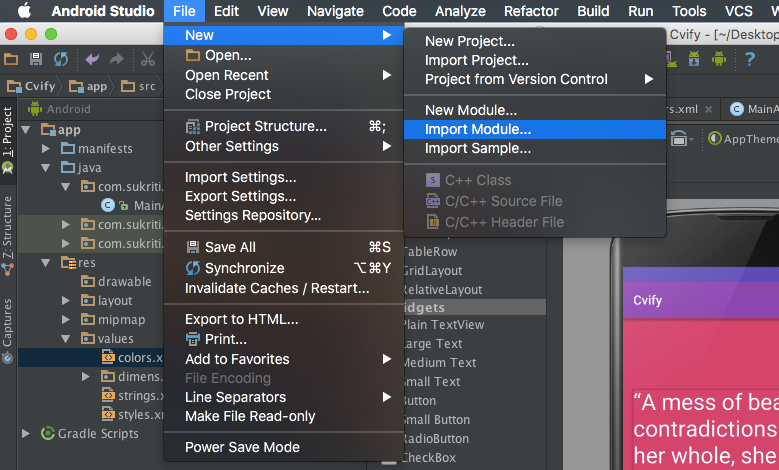Click the Project Structure menu icon

[193, 127]
